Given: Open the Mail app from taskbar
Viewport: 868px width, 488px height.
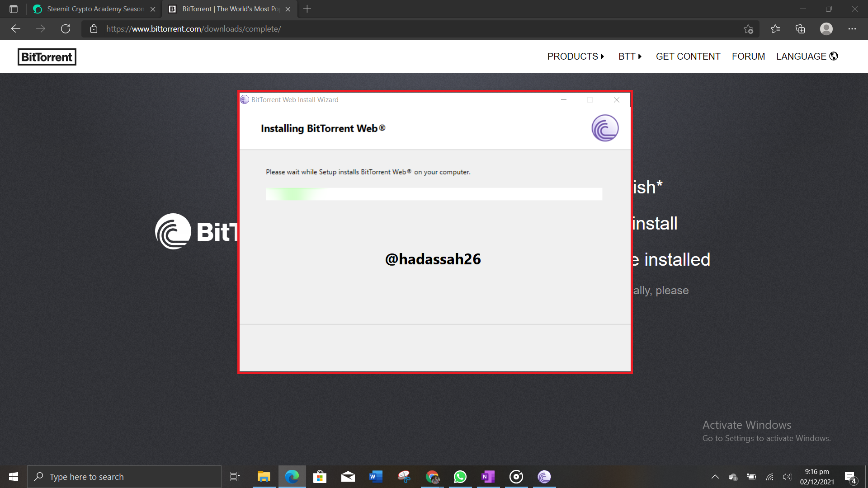Looking at the screenshot, I should (348, 477).
